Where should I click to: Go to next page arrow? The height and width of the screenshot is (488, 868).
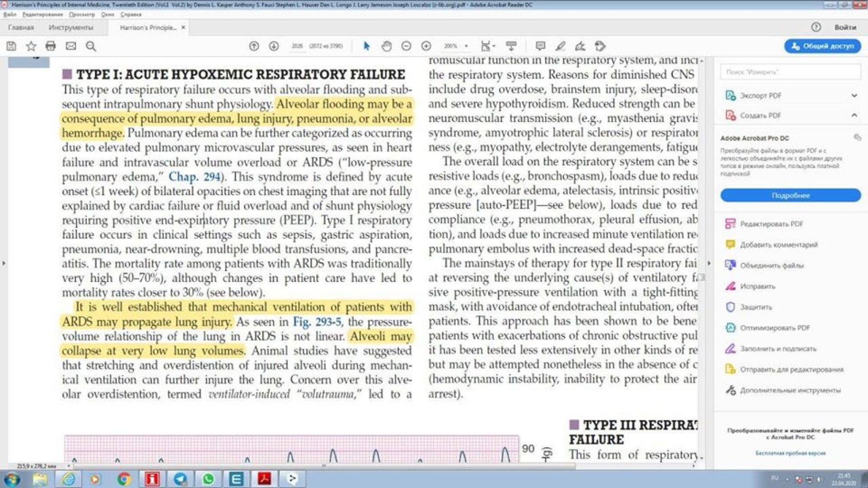click(x=274, y=46)
